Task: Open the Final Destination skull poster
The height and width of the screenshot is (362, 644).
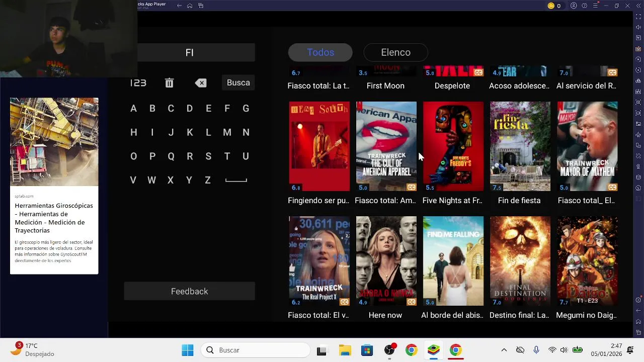Action: [520, 261]
